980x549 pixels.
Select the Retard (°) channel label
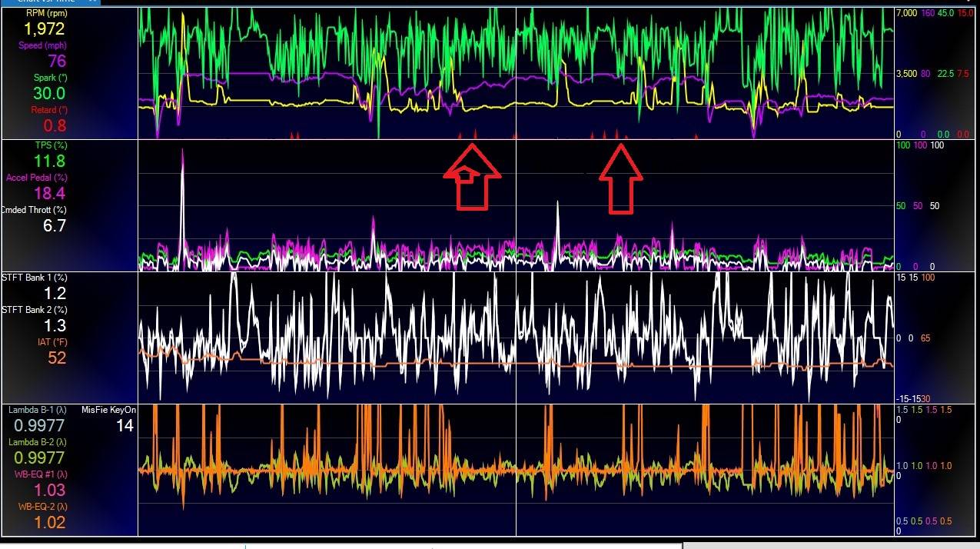tap(48, 110)
